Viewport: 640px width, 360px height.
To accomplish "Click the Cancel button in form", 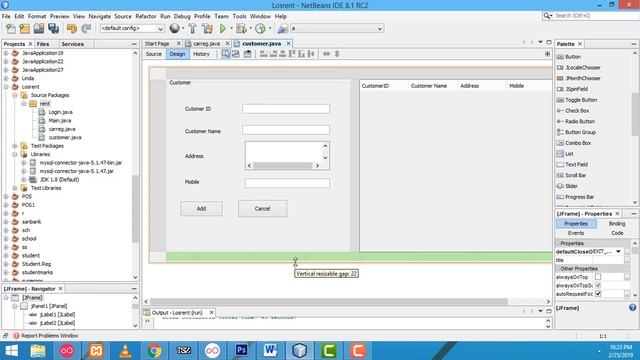I will 262,209.
